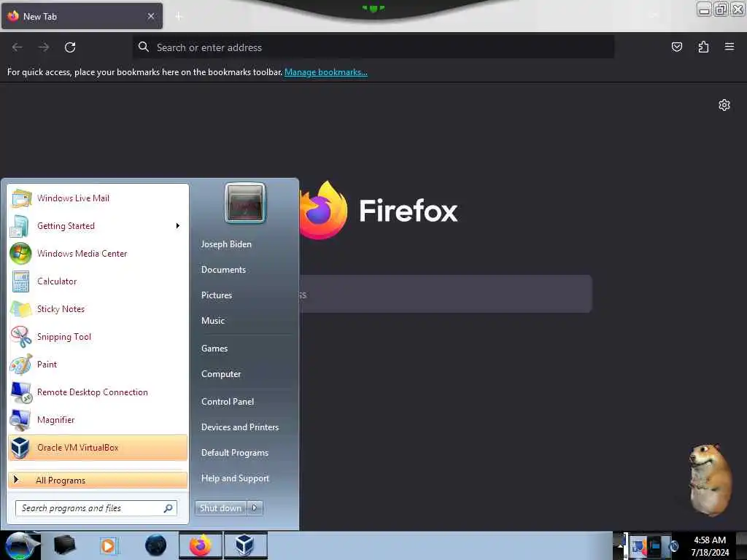Click the Getting Started program icon

click(20, 226)
